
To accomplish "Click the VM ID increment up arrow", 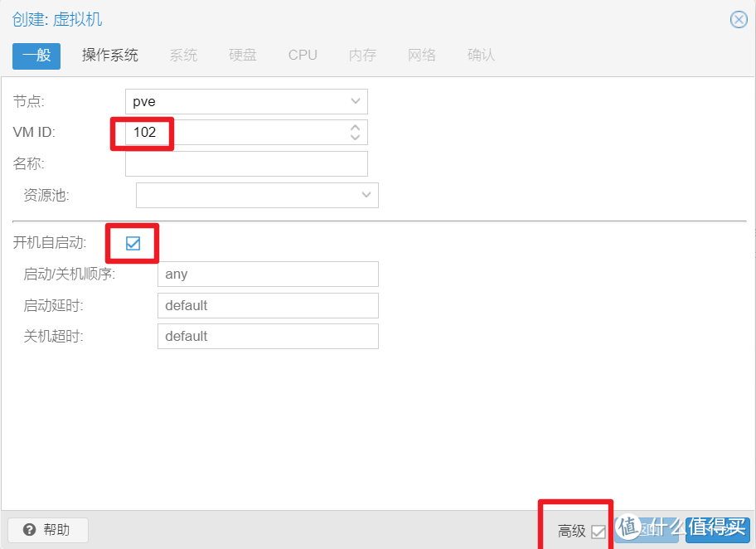I will click(x=355, y=127).
